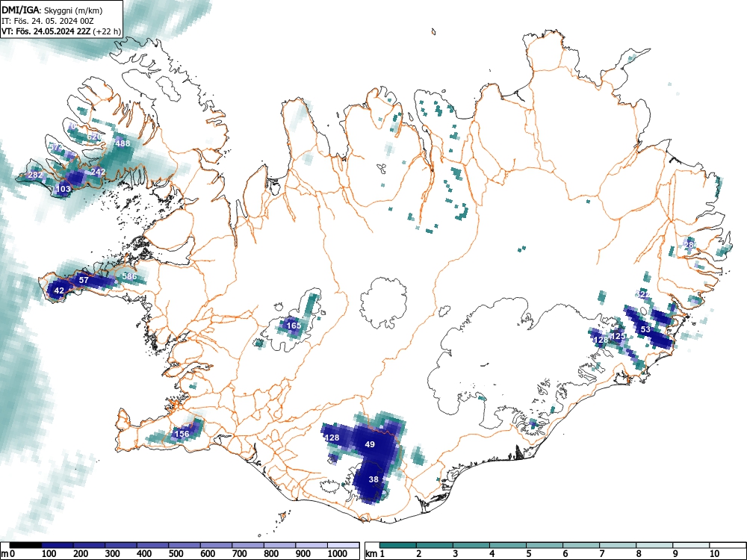Click dark teal swatch between 1 and 2 km
Screen dimensions: 747x560
(x=398, y=545)
